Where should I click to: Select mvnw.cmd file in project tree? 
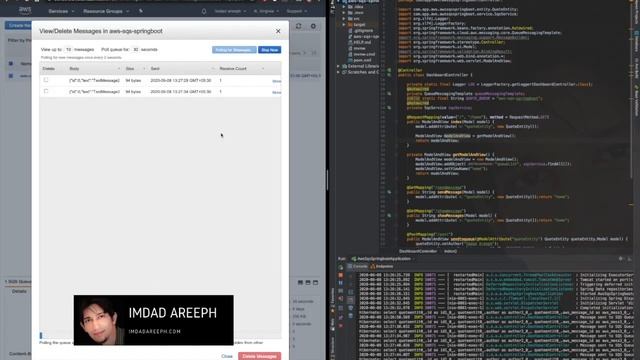tap(364, 54)
